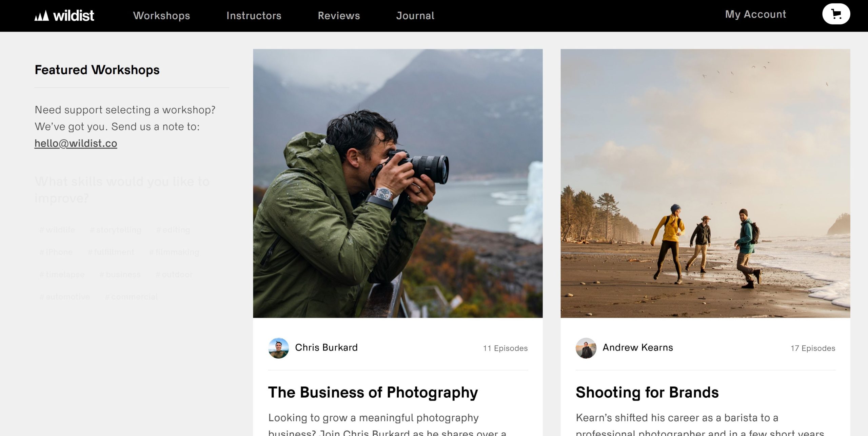Filter by #timelapse tag

[62, 274]
